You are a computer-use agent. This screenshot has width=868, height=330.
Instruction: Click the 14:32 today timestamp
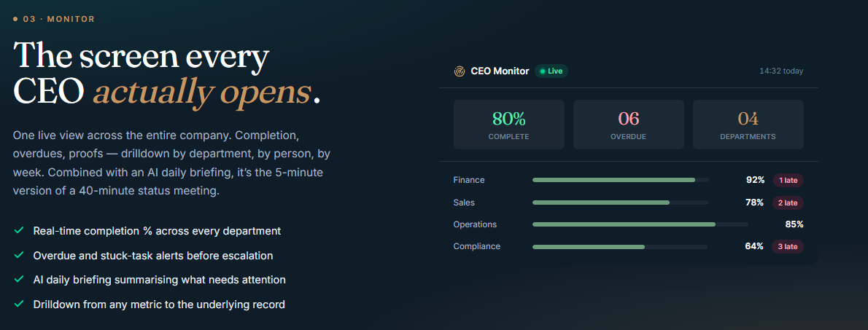(x=781, y=71)
